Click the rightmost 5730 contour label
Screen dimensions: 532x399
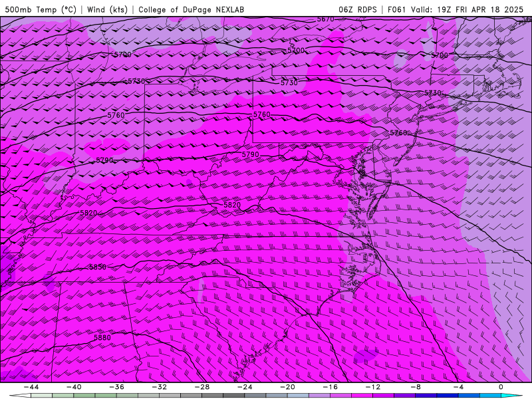433,92
